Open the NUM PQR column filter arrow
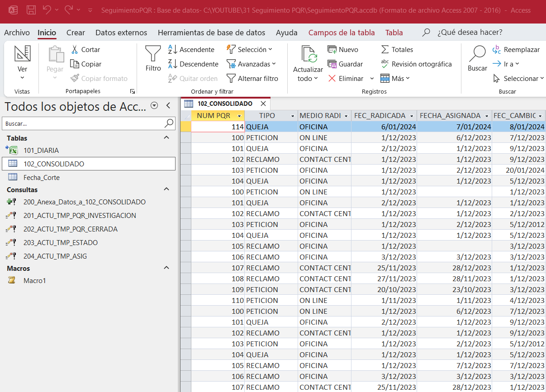 (240, 116)
